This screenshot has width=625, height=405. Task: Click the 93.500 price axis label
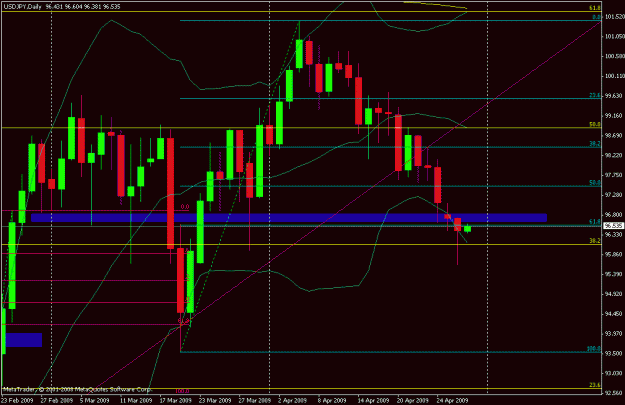[614, 354]
